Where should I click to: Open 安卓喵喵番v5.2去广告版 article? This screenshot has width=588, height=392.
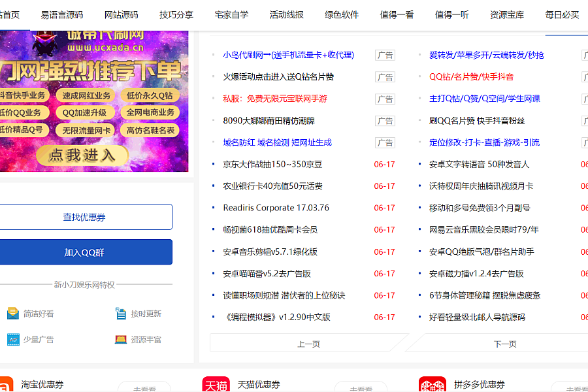click(x=267, y=274)
